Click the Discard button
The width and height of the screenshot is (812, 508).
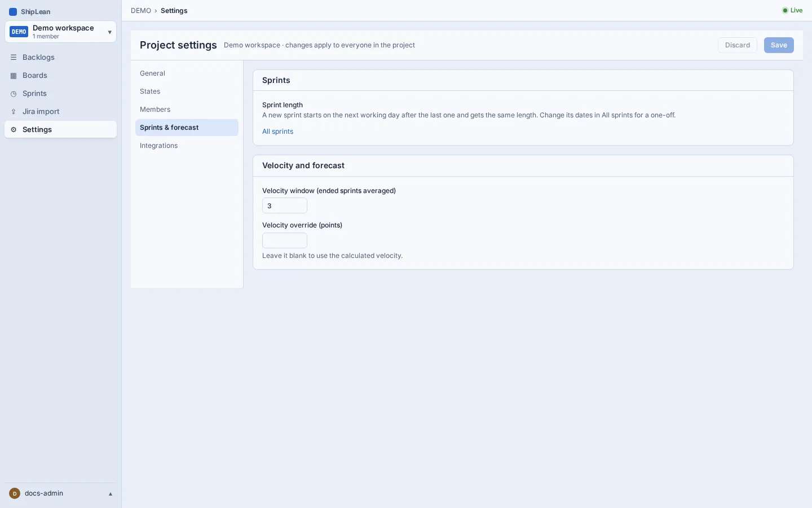[738, 45]
